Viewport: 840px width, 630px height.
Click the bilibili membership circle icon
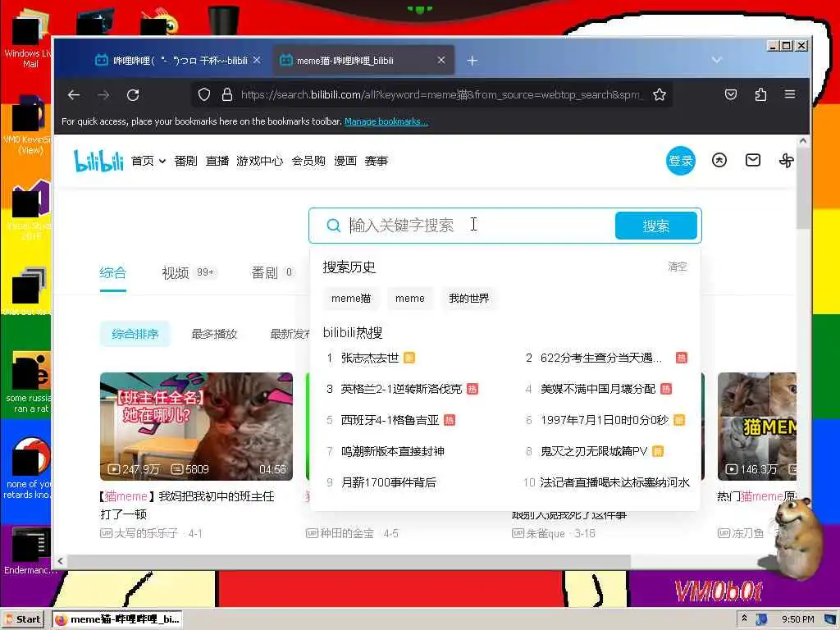719,160
